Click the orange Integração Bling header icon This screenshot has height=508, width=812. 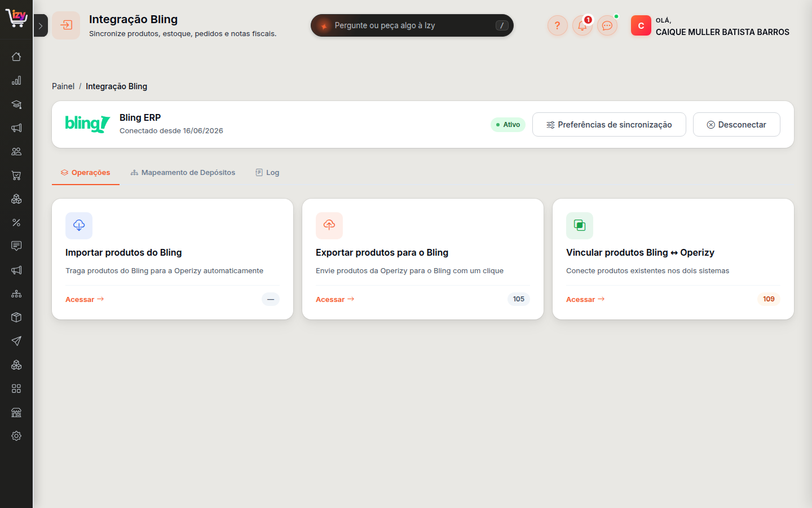point(66,25)
